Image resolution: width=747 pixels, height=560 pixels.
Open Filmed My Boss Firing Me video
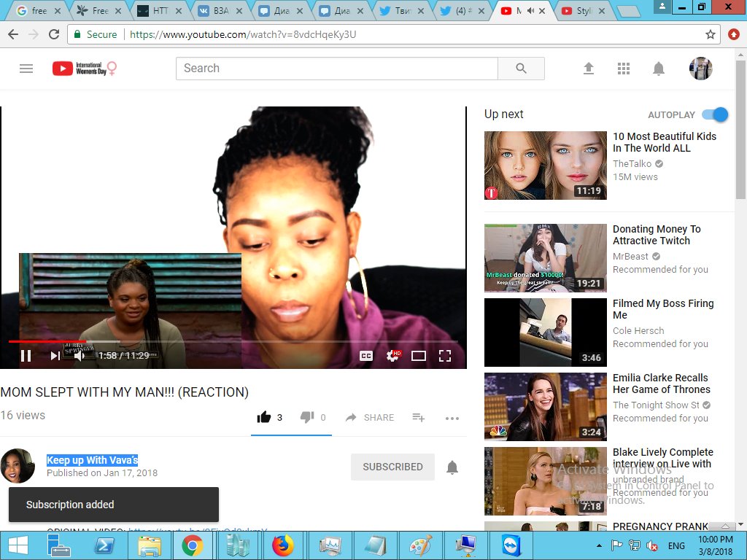(546, 332)
